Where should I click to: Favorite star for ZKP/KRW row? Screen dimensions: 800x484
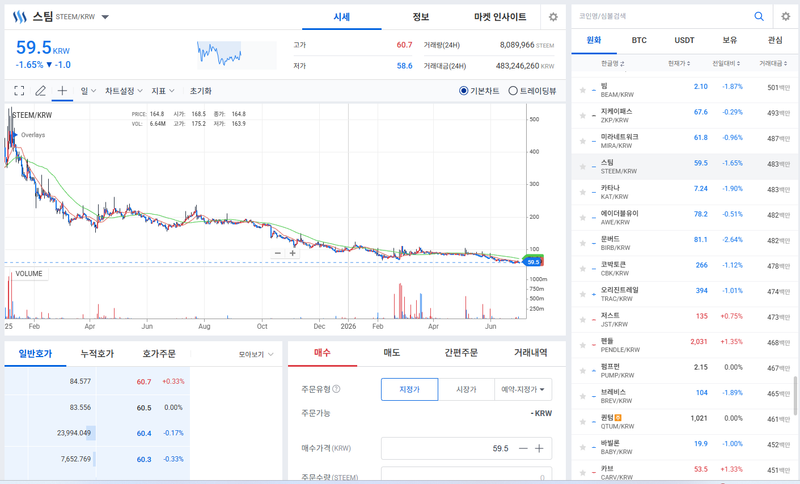tap(583, 116)
